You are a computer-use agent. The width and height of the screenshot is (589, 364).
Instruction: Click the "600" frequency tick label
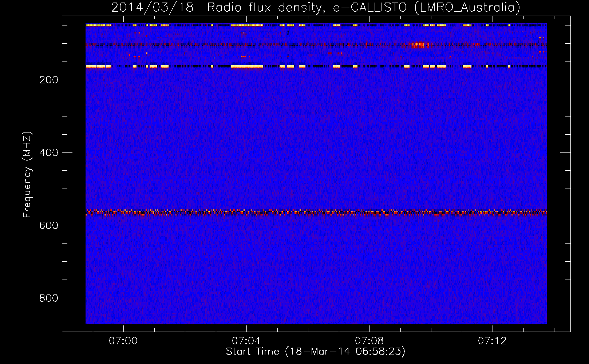coord(49,225)
